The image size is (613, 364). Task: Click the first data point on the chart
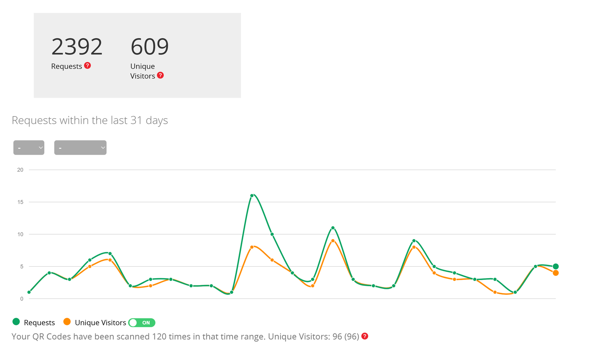pos(29,292)
